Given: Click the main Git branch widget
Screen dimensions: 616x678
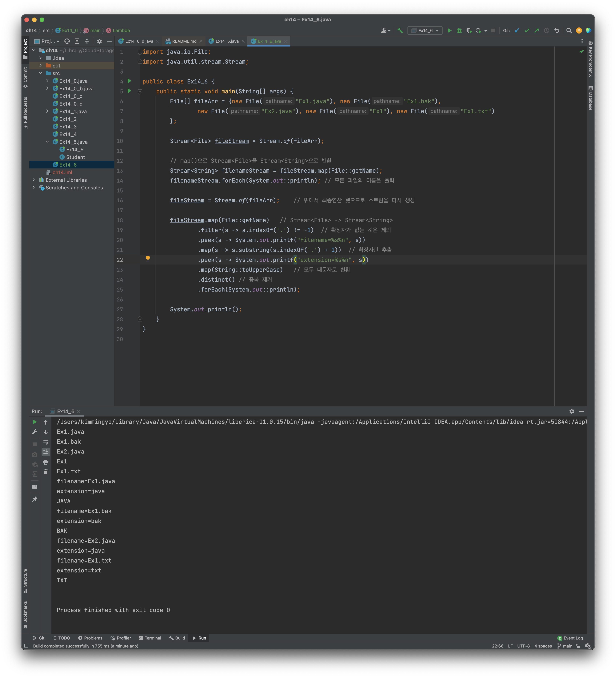Looking at the screenshot, I should point(565,646).
